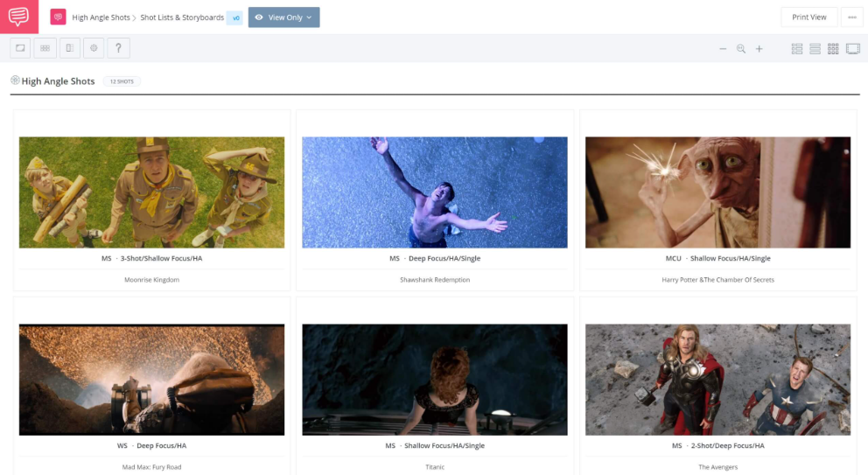
Task: Click the Moonrise Kingdom caption
Action: coord(151,280)
